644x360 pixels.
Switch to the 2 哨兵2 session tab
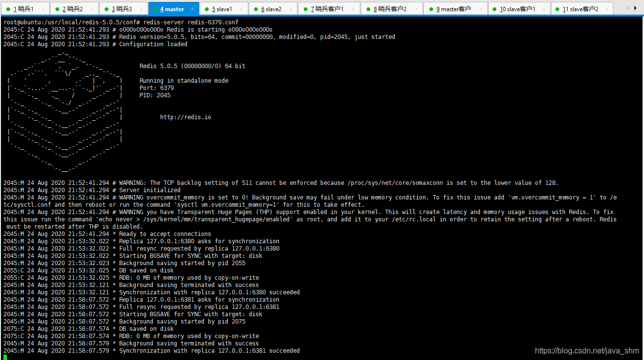74,9
